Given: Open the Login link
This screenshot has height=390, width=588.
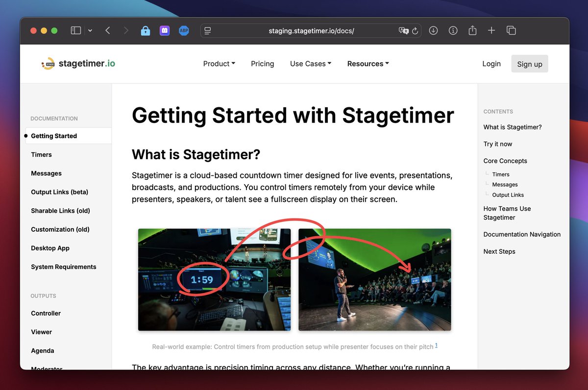Looking at the screenshot, I should (491, 64).
